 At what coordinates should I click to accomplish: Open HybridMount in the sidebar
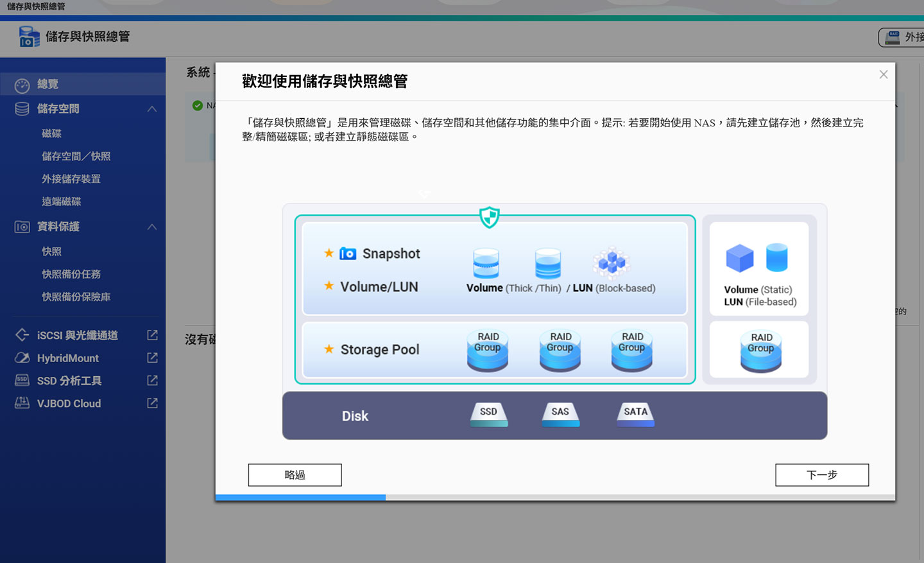coord(68,358)
